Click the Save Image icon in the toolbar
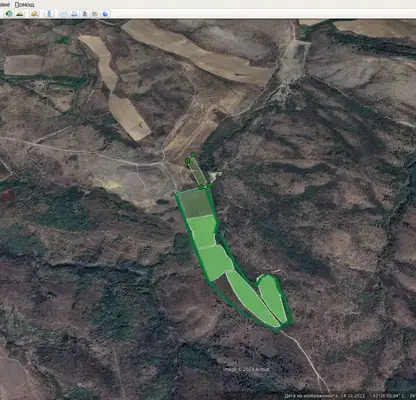Screen dimensions: 416x400 point(85,14)
